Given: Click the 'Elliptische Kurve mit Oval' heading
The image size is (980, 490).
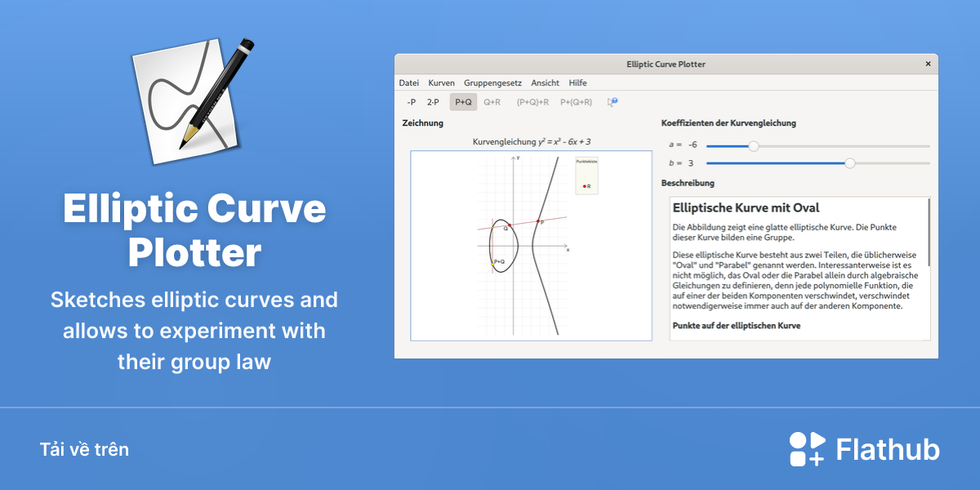Looking at the screenshot, I should coord(746,208).
